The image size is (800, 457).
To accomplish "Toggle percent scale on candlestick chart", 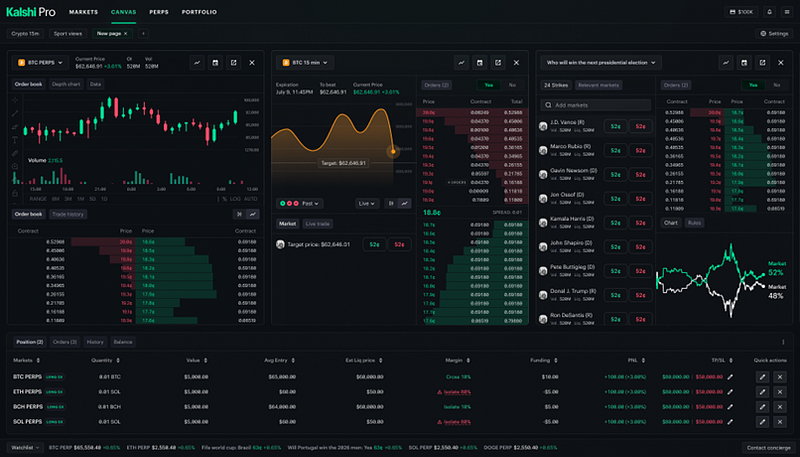I will point(224,199).
